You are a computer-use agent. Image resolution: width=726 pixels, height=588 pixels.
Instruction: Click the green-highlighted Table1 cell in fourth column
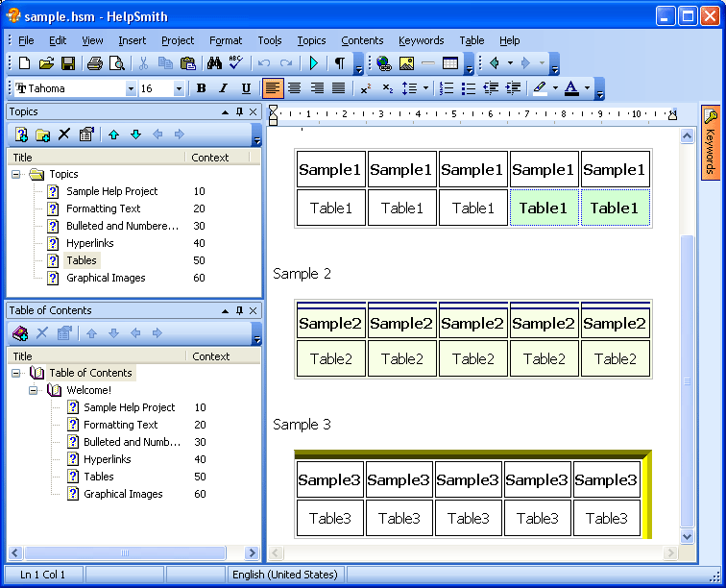click(544, 208)
